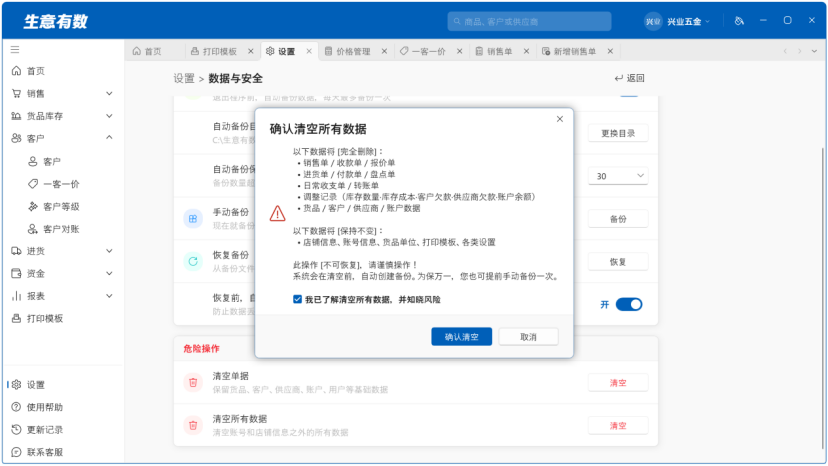This screenshot has width=828, height=466.
Task: Close the confirmation dialog with X
Action: pyautogui.click(x=560, y=119)
